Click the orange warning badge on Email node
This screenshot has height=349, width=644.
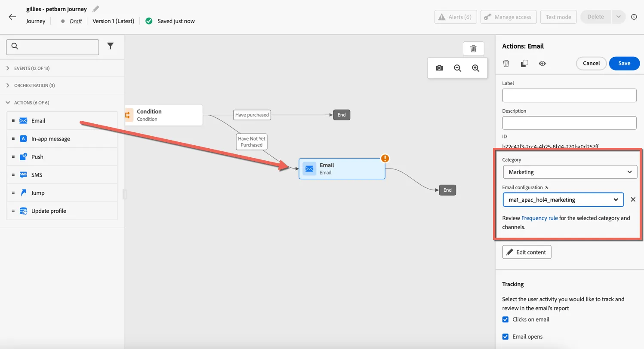pos(385,158)
